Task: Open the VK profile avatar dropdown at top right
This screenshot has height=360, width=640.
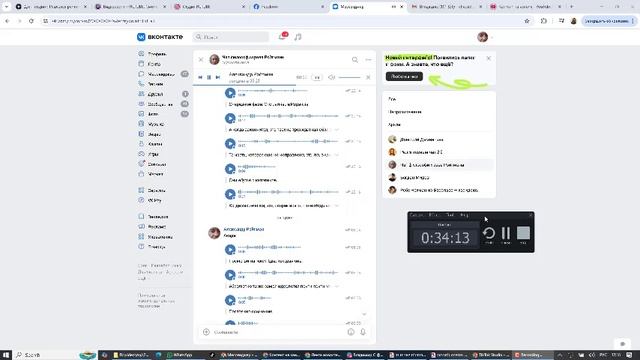Action: (485, 37)
